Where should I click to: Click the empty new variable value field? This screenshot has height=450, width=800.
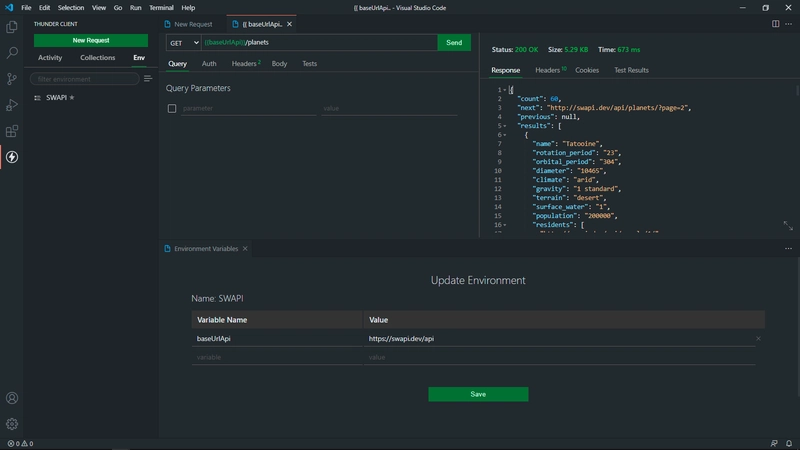pos(559,357)
